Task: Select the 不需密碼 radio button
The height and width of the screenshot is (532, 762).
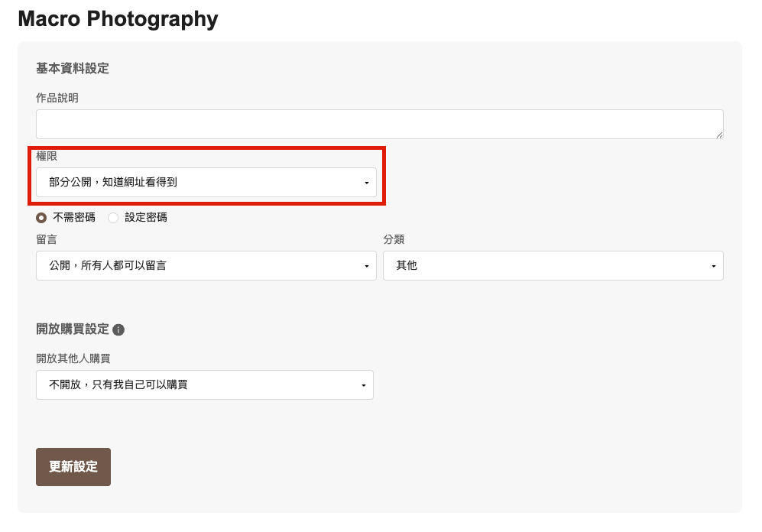Action: pos(41,217)
